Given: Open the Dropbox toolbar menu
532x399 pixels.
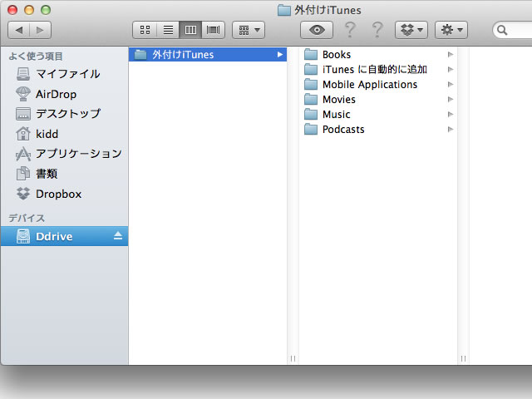Looking at the screenshot, I should [411, 30].
